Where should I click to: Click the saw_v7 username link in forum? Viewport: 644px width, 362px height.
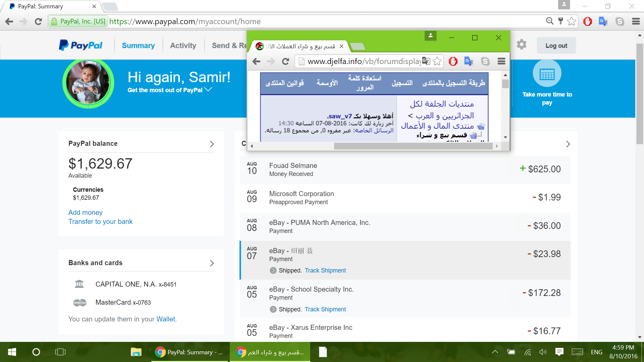(340, 116)
